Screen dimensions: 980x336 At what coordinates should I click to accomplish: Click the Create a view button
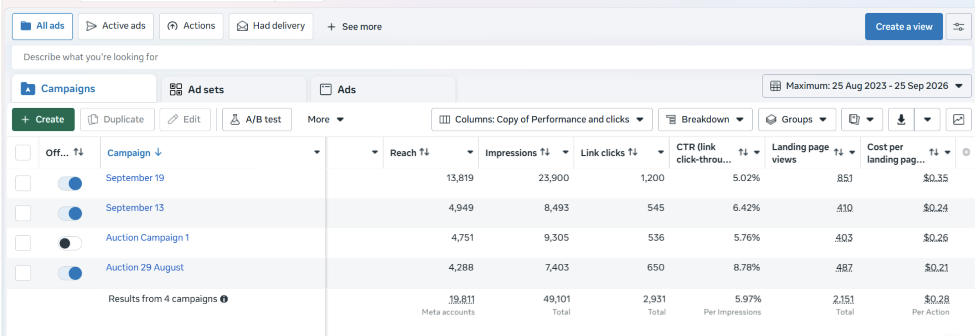tap(904, 27)
